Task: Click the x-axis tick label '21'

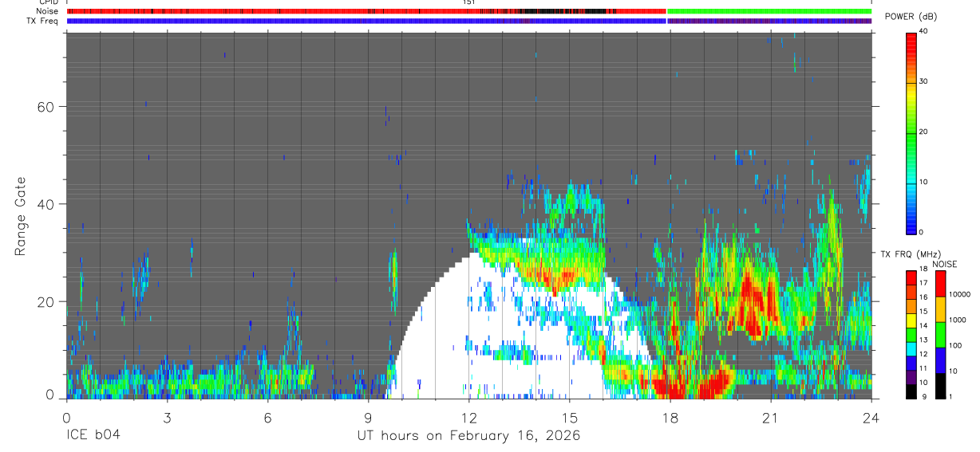Action: [771, 417]
